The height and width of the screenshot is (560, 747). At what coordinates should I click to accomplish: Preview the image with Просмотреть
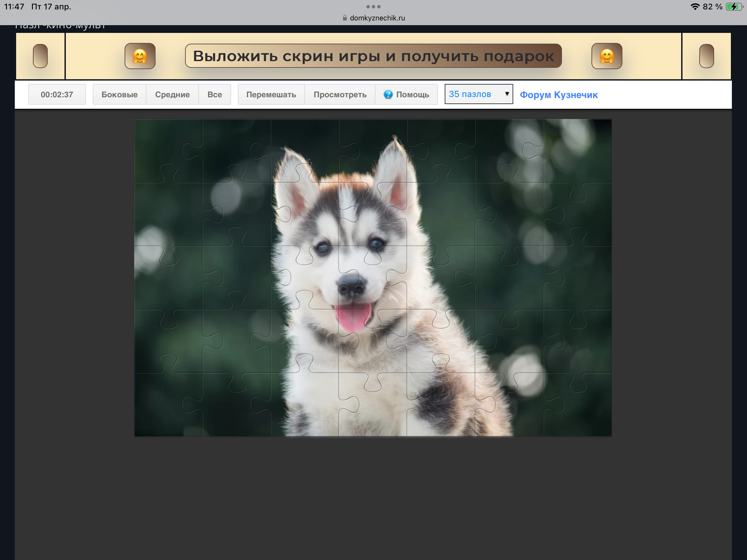[x=340, y=95]
